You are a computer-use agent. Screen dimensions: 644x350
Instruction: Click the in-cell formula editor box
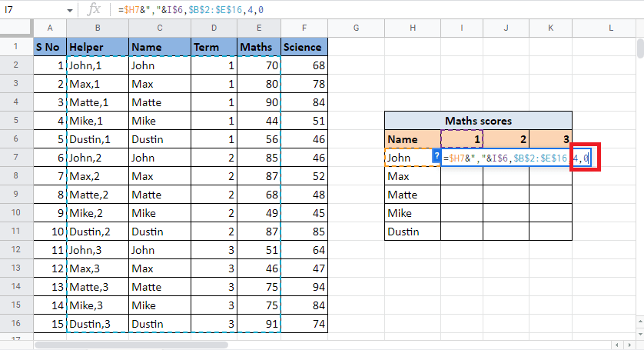click(507, 158)
